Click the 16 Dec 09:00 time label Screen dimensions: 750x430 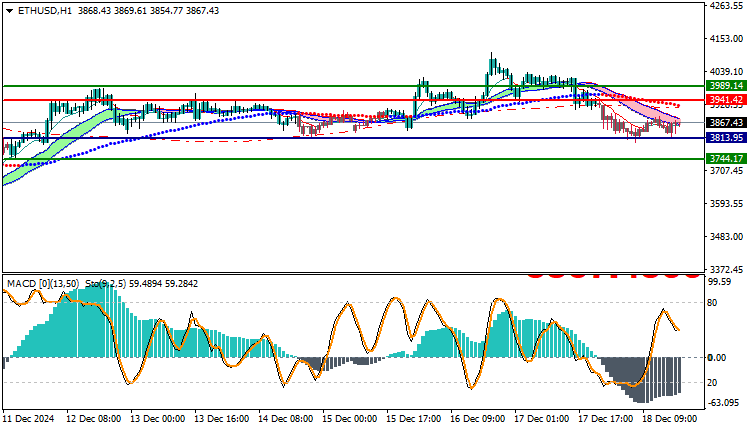pos(477,419)
